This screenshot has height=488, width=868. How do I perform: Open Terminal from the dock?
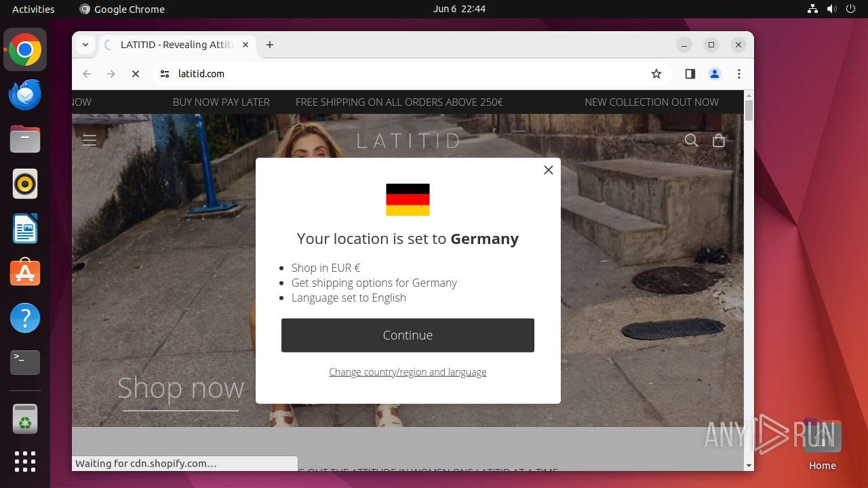[25, 363]
